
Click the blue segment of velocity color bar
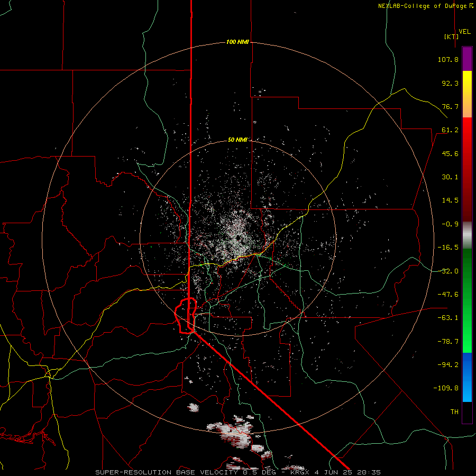467,377
